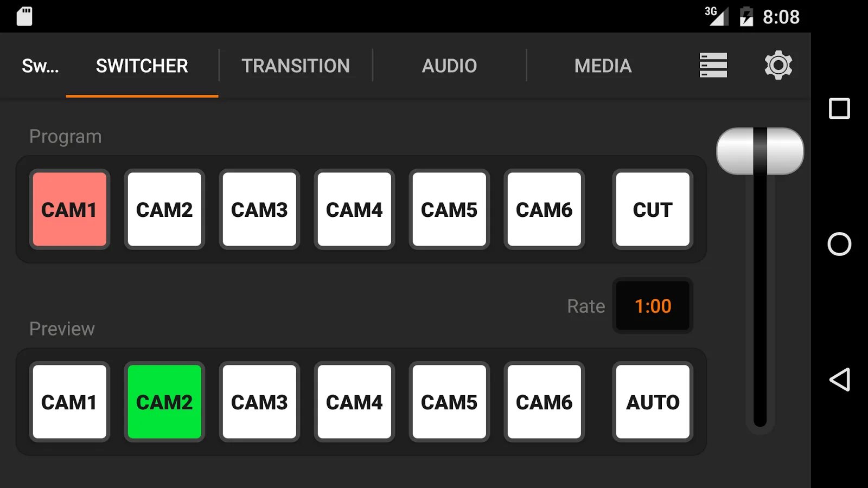Click the T-bar fader handle
The width and height of the screenshot is (868, 488).
pos(759,151)
